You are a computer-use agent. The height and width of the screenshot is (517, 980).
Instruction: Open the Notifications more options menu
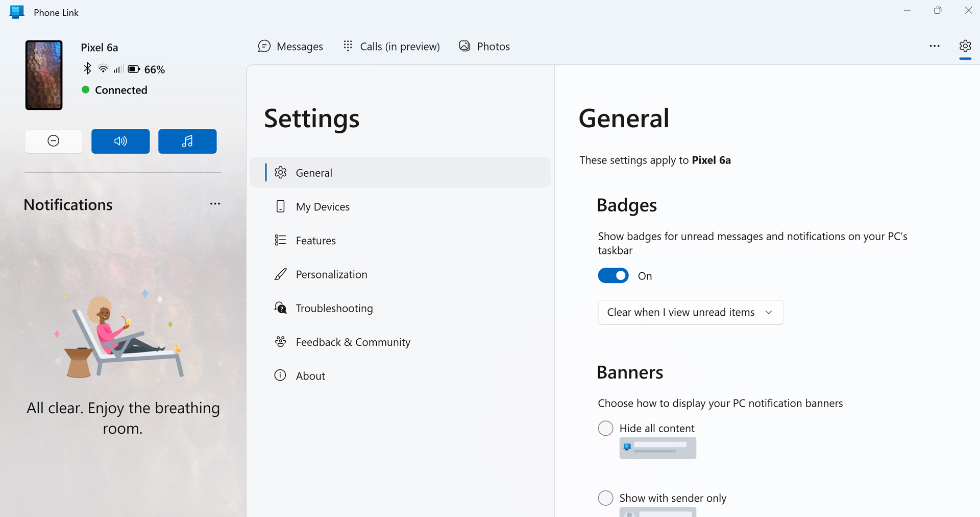pyautogui.click(x=215, y=204)
